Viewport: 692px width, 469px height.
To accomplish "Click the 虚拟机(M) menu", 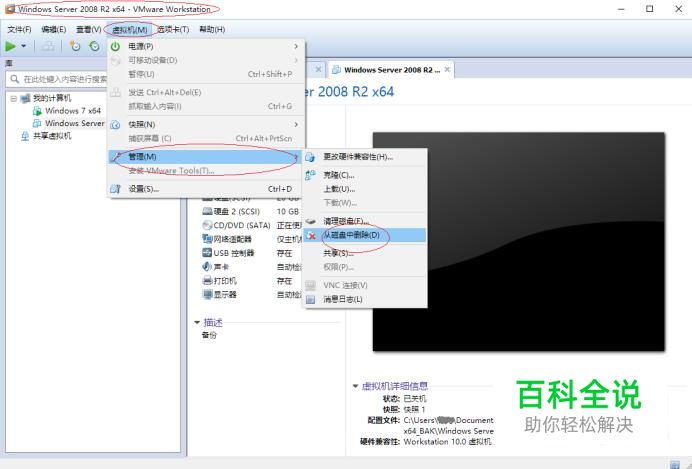I will tap(129, 30).
